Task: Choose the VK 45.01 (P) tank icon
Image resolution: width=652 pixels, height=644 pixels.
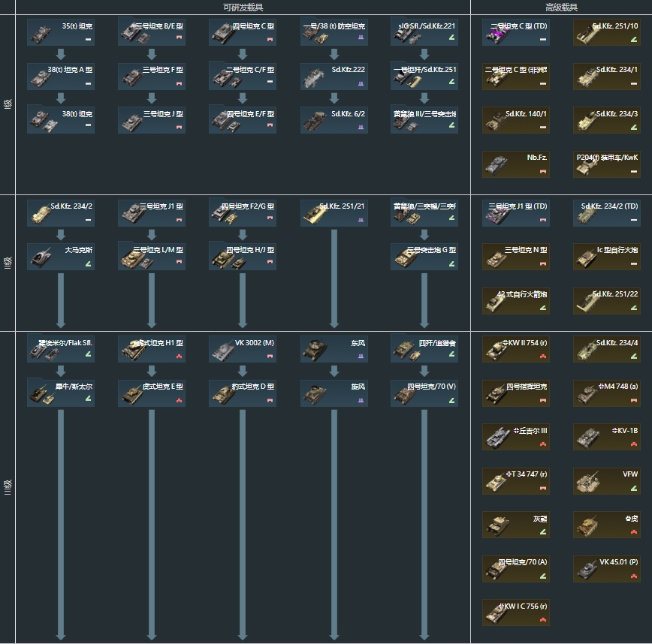Action: [586, 570]
